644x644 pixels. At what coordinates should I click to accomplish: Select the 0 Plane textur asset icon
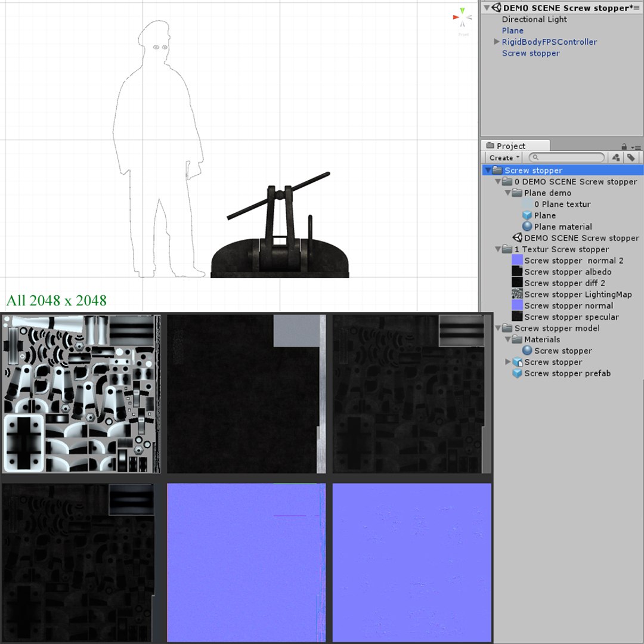(x=527, y=204)
